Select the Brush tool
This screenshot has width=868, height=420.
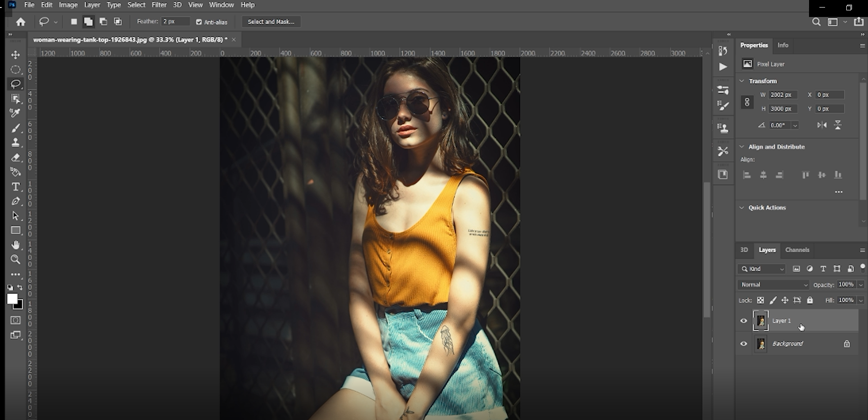coord(16,128)
